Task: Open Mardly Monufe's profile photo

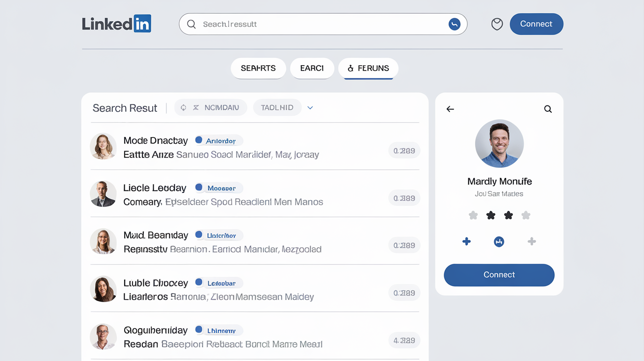Action: pos(499,144)
